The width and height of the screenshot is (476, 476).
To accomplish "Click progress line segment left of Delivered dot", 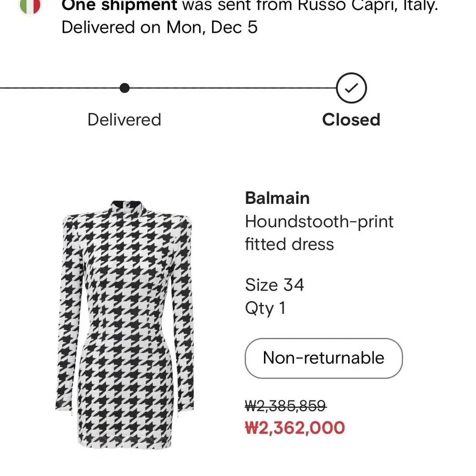I will [x=60, y=88].
